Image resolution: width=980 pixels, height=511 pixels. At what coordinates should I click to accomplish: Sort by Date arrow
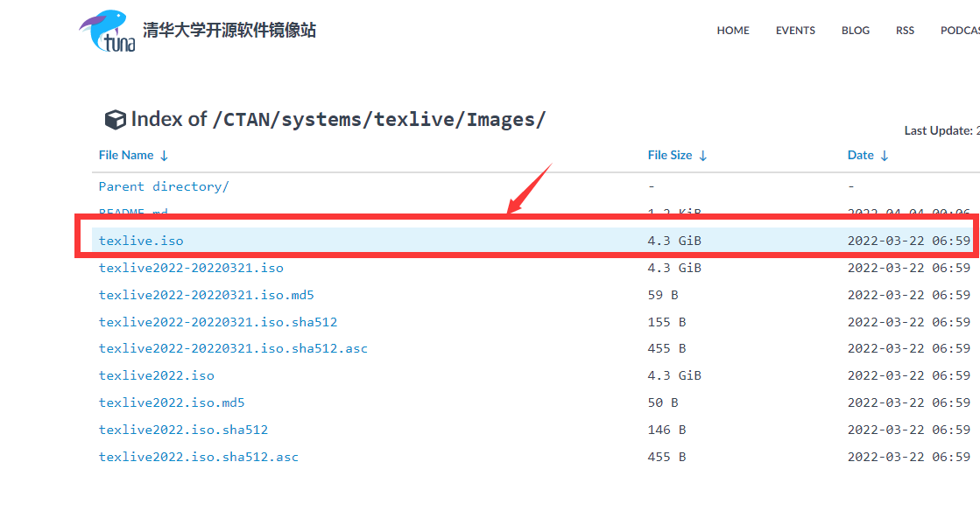[885, 156]
